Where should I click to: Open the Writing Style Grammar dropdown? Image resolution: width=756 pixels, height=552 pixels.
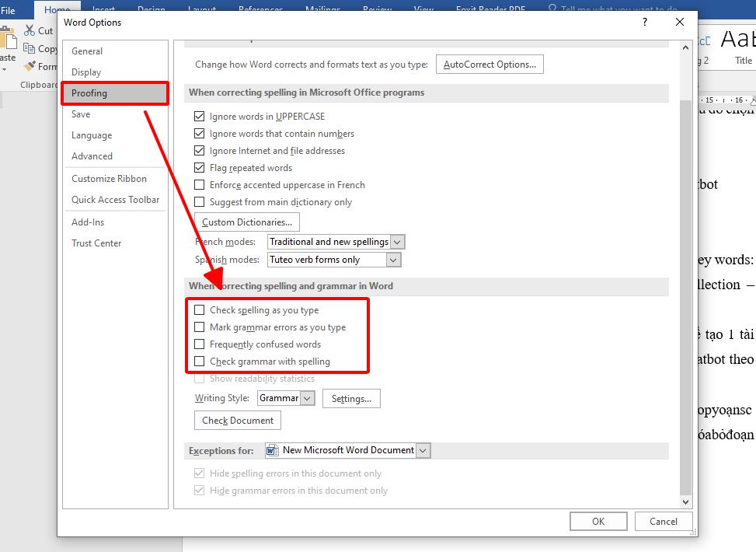(307, 398)
